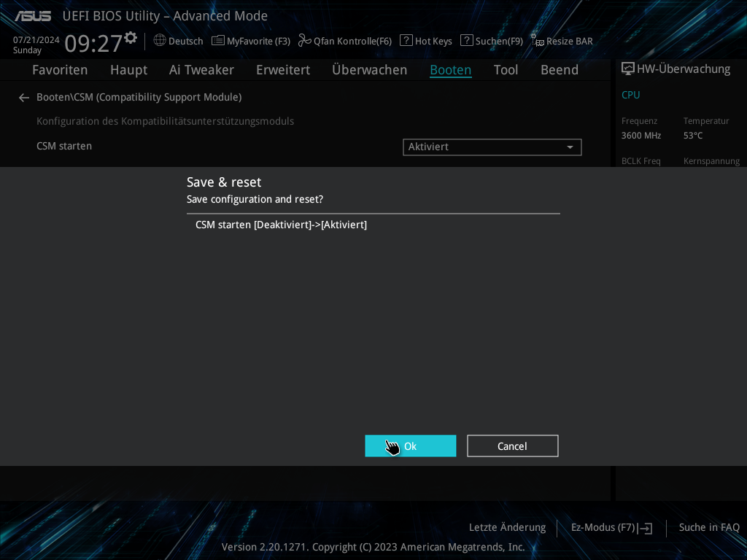Click the Ok button to save and reset
Viewport: 747px width, 560px height.
(410, 446)
